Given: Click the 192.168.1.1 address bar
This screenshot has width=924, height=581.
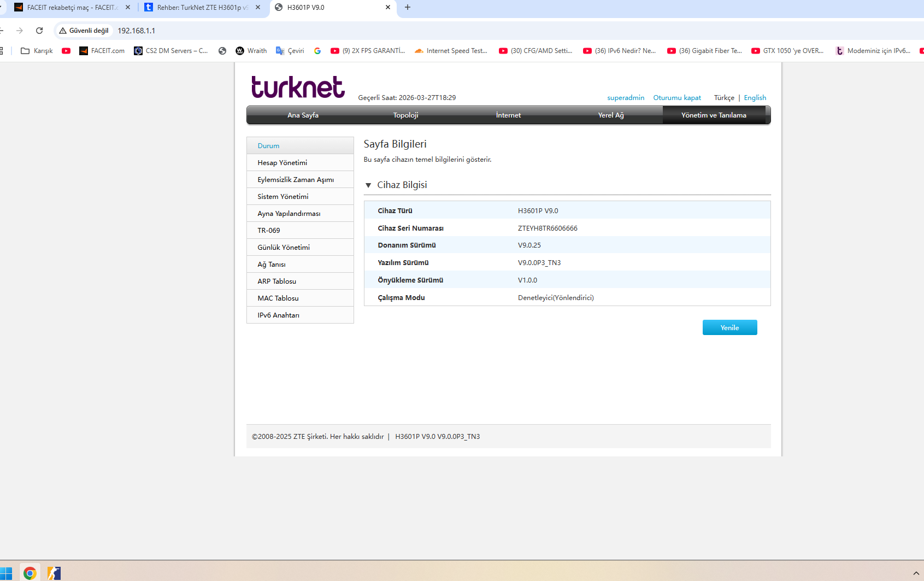Looking at the screenshot, I should (x=137, y=31).
